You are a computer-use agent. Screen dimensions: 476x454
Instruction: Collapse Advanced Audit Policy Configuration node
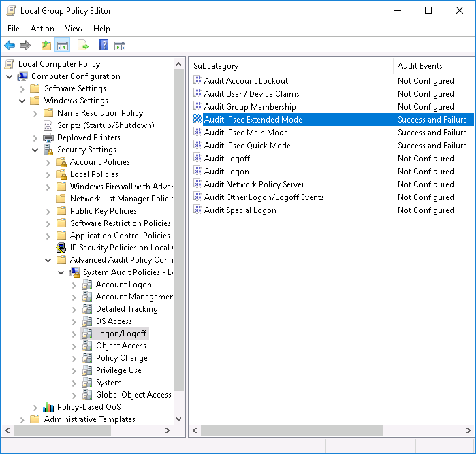48,261
